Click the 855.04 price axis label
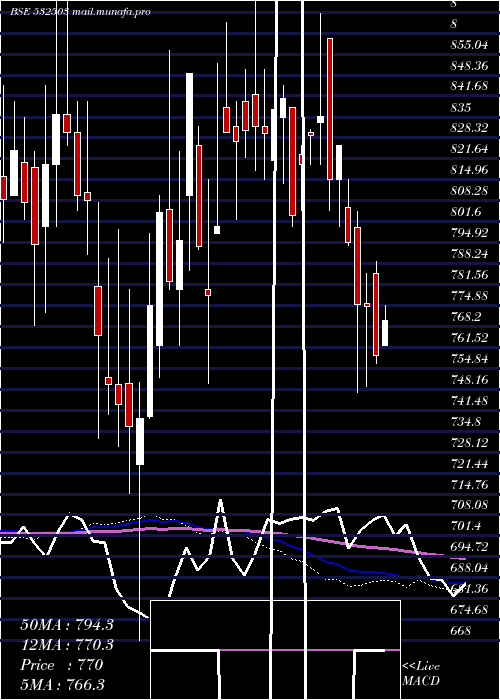500x700 pixels. [471, 45]
